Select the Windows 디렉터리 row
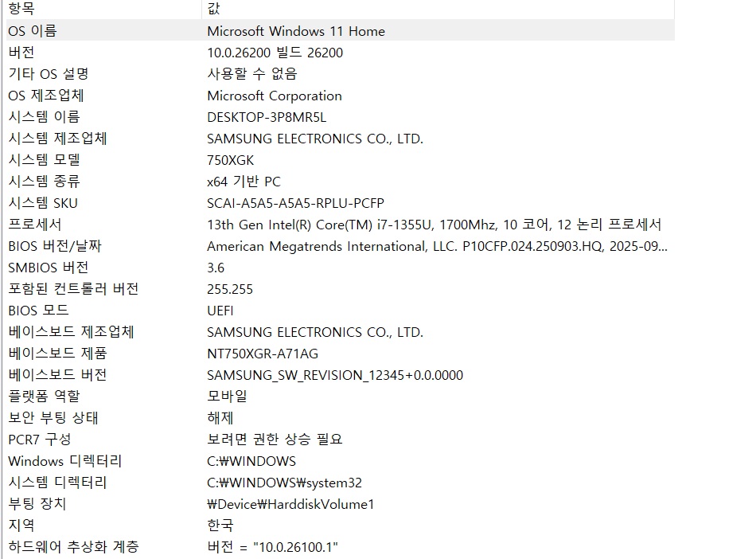756x559 pixels. pyautogui.click(x=65, y=461)
